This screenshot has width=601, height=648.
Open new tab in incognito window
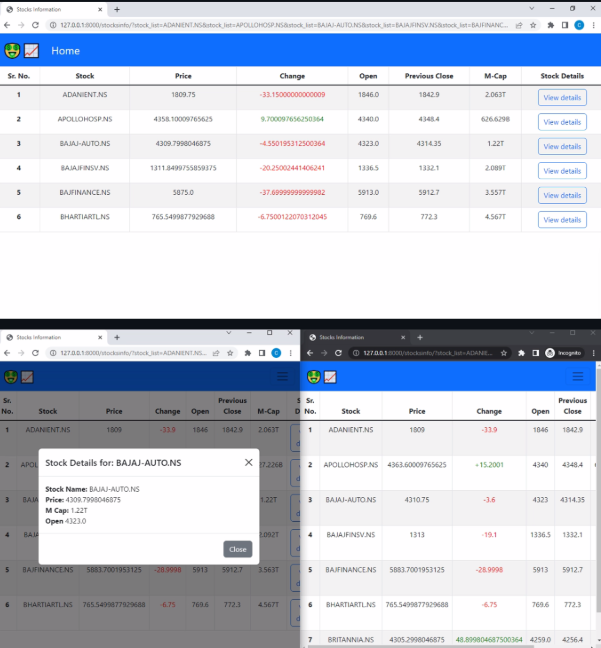tap(420, 337)
